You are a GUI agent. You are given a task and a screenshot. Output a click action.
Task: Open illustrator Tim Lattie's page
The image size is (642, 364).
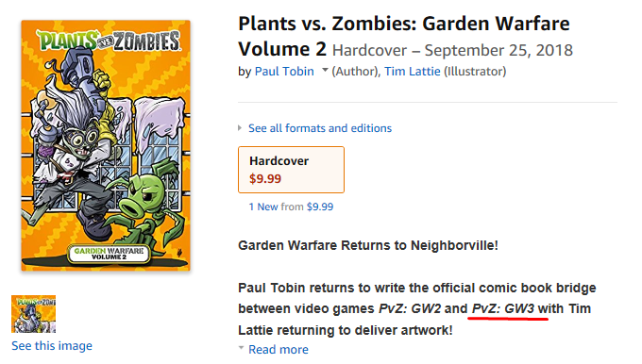[x=413, y=71]
